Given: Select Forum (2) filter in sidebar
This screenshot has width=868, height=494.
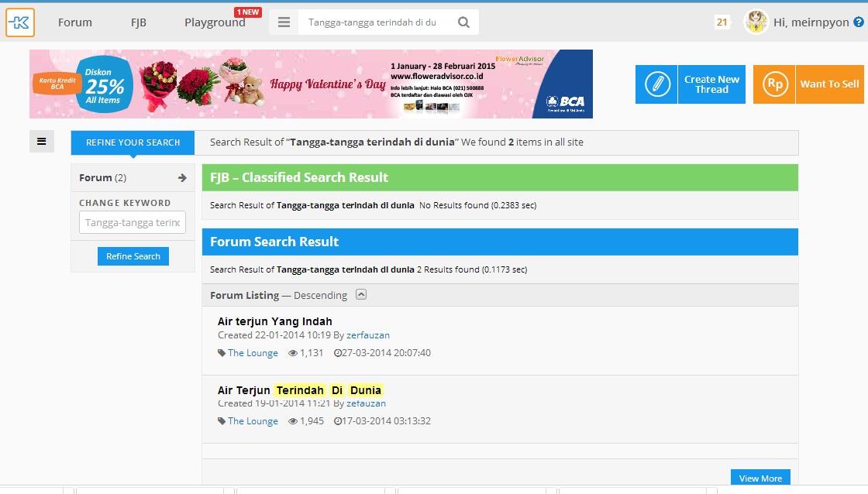Looking at the screenshot, I should 133,177.
